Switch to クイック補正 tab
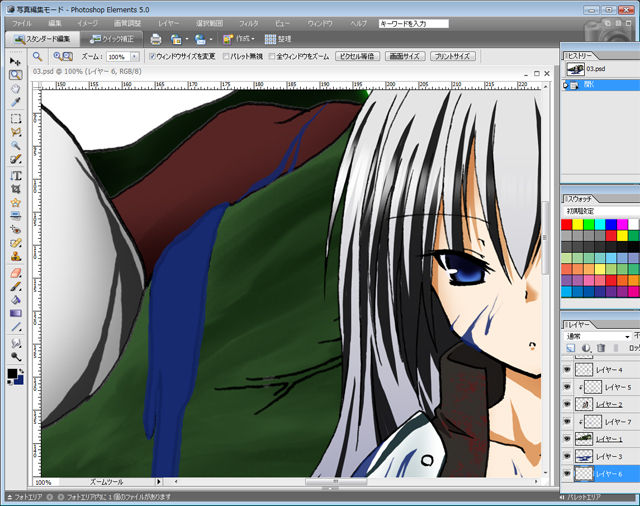This screenshot has width=640, height=506. (x=111, y=39)
